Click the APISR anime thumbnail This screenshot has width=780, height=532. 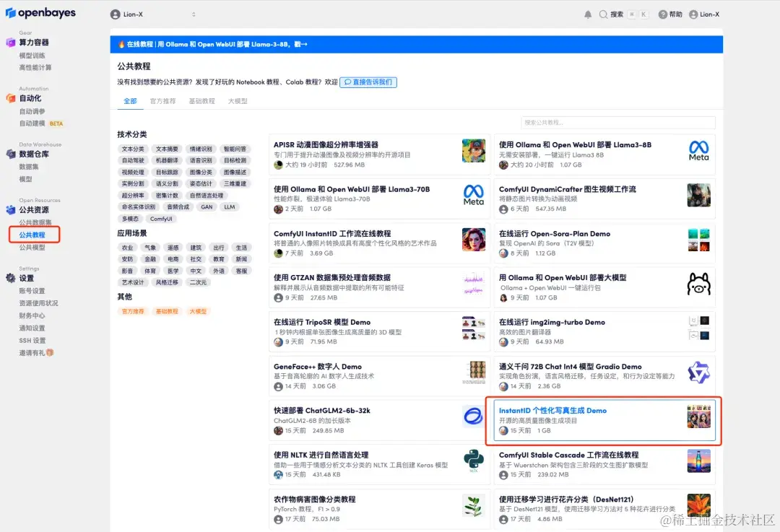coord(474,151)
